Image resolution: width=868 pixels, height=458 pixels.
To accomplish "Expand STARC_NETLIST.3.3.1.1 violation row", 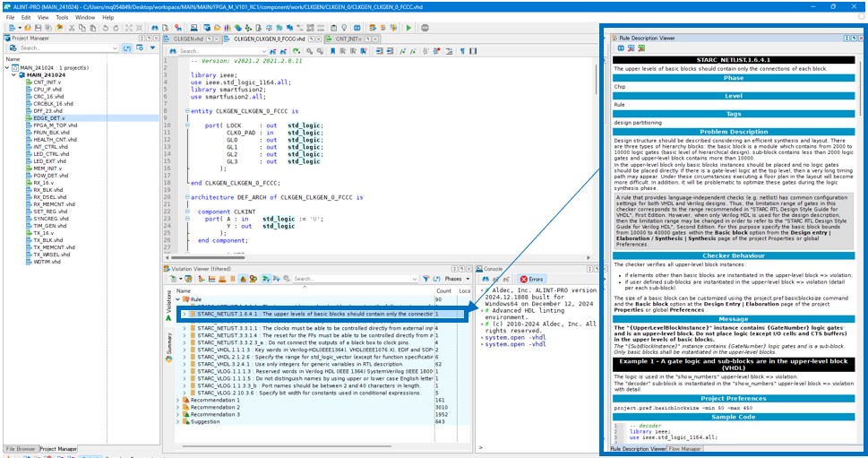I will point(185,328).
